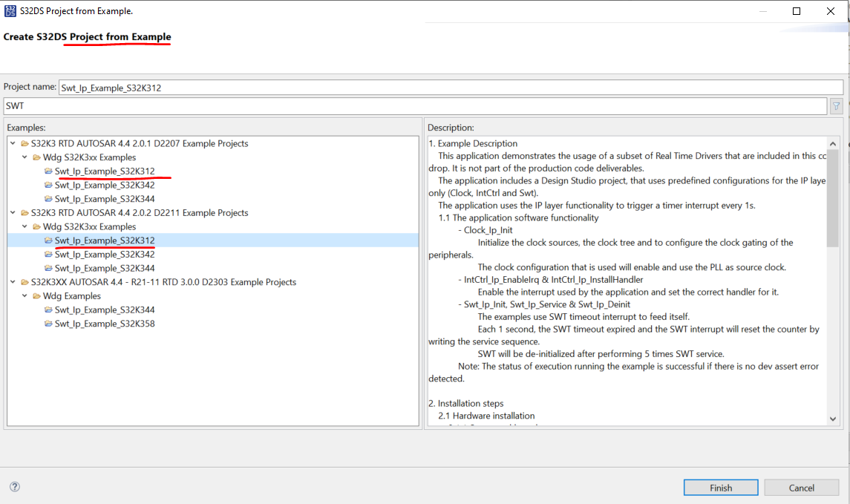850x504 pixels.
Task: Click into the Project name field
Action: click(x=451, y=88)
